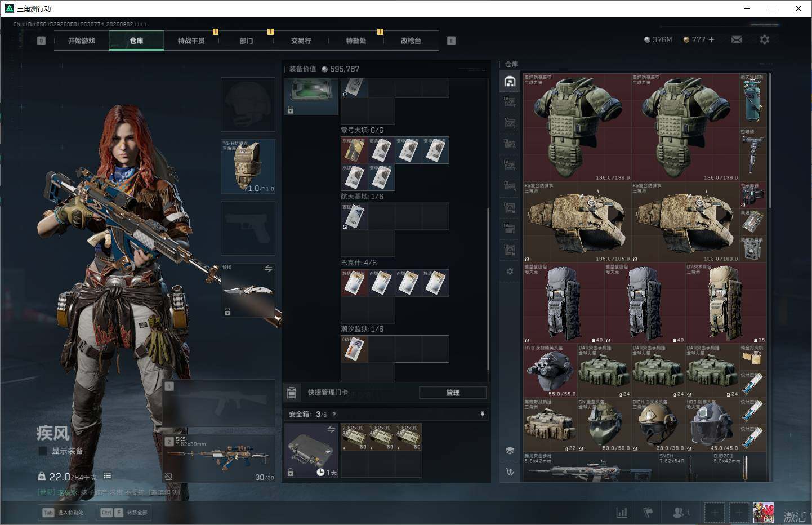812x525 pixels.
Task: Click the player avatar in bottom bar
Action: (764, 513)
